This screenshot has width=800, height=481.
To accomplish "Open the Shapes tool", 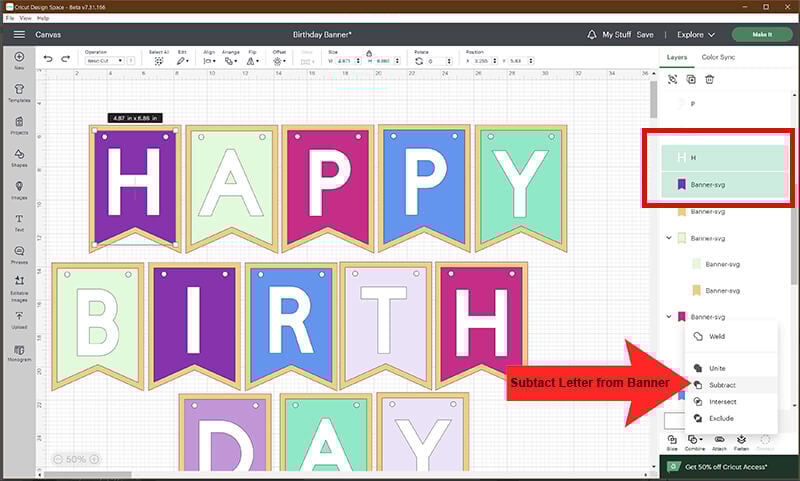I will 19,158.
